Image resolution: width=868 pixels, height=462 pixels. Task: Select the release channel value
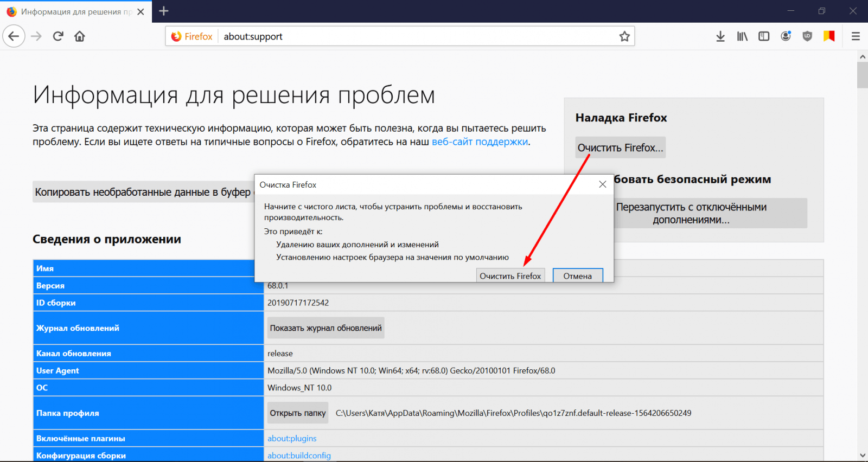(x=280, y=353)
